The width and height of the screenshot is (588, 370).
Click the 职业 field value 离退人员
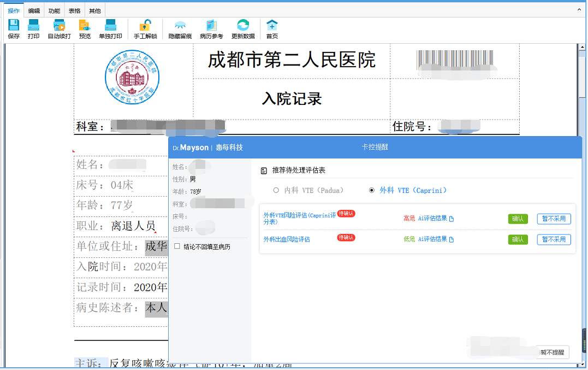pos(133,226)
